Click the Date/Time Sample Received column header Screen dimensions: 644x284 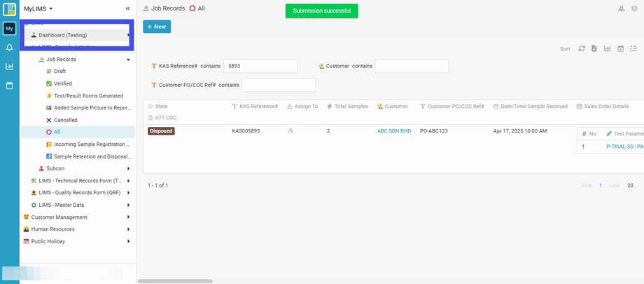click(x=531, y=106)
